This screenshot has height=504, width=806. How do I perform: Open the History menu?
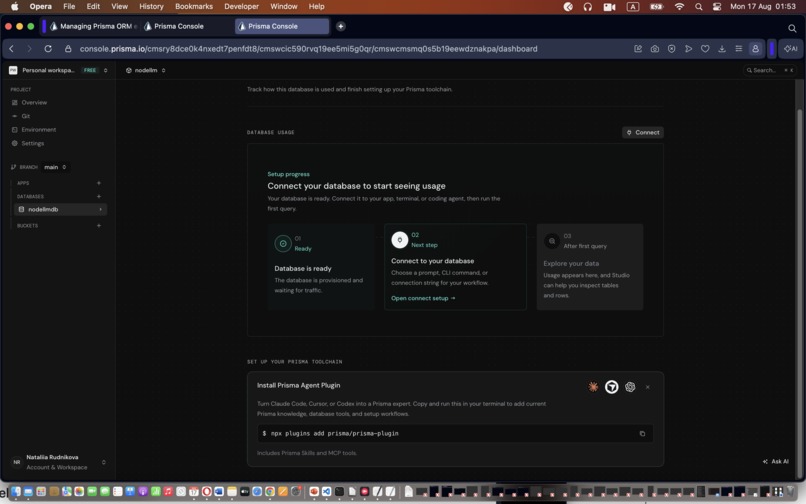tap(151, 6)
